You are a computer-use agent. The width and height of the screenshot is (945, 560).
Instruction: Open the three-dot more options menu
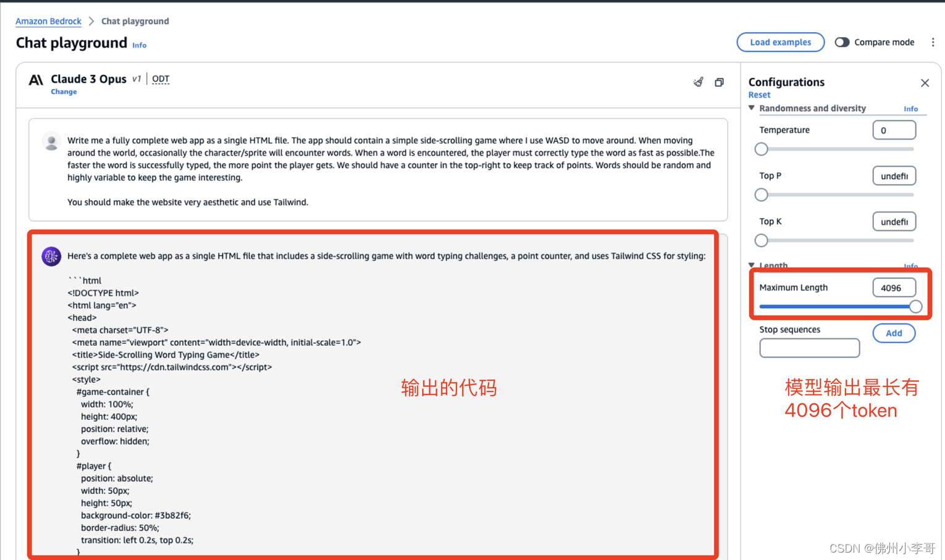pyautogui.click(x=933, y=42)
